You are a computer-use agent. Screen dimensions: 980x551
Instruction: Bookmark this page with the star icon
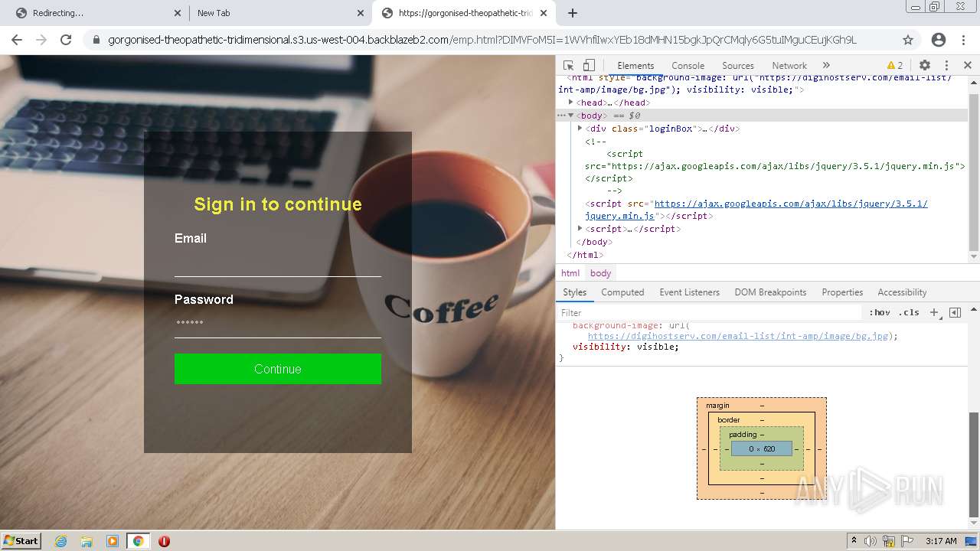click(908, 40)
